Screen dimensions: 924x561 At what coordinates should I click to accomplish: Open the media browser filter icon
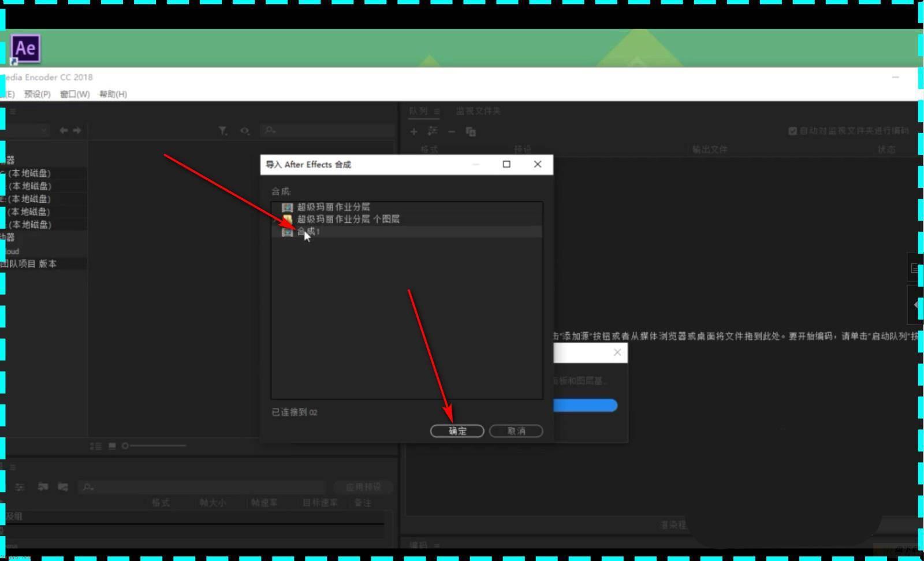point(223,131)
